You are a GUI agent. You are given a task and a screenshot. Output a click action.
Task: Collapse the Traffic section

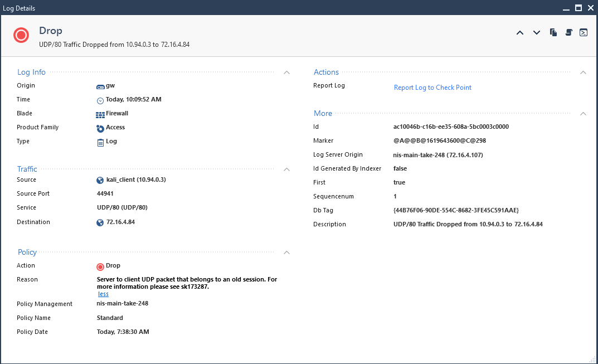(x=286, y=169)
